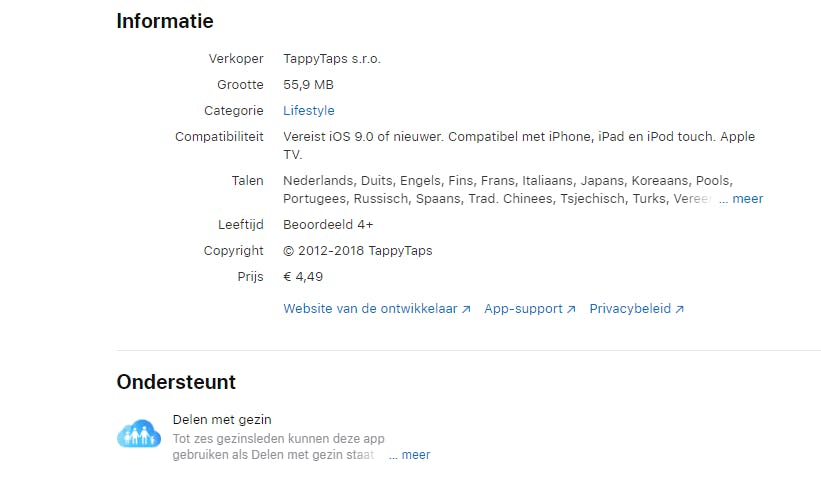
Task: Open the Lifestyle category link
Action: pos(308,111)
